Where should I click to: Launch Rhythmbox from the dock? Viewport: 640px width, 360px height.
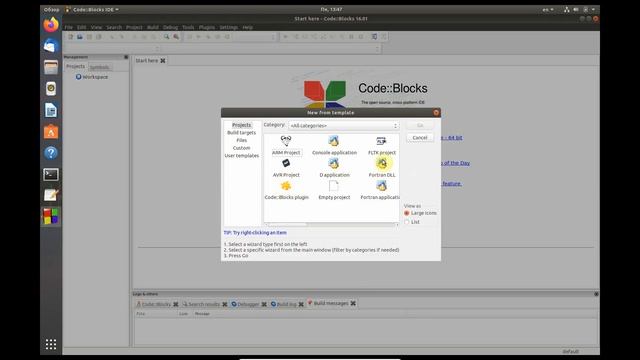pyautogui.click(x=51, y=89)
